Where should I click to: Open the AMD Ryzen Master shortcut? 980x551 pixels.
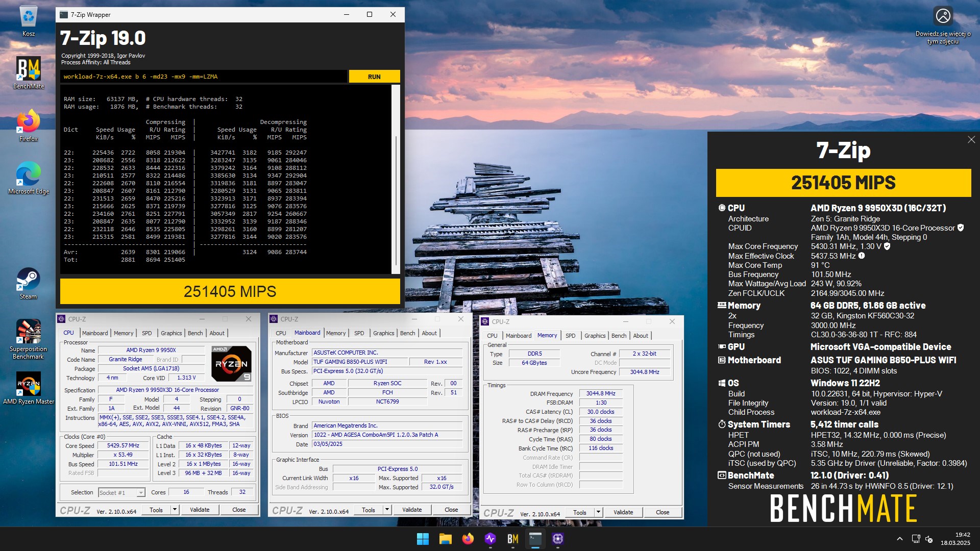pyautogui.click(x=29, y=388)
